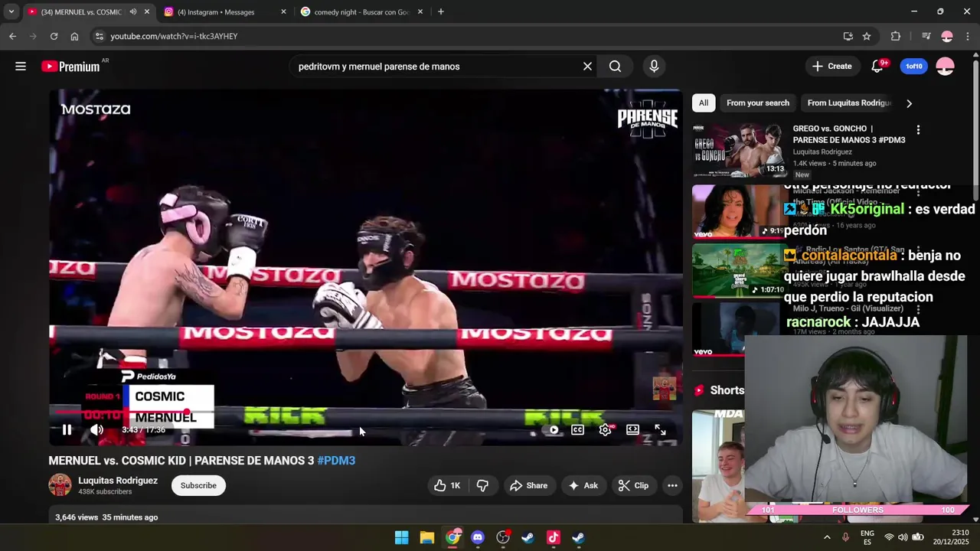Viewport: 980px width, 551px height.
Task: View site information icon
Action: coord(99,36)
